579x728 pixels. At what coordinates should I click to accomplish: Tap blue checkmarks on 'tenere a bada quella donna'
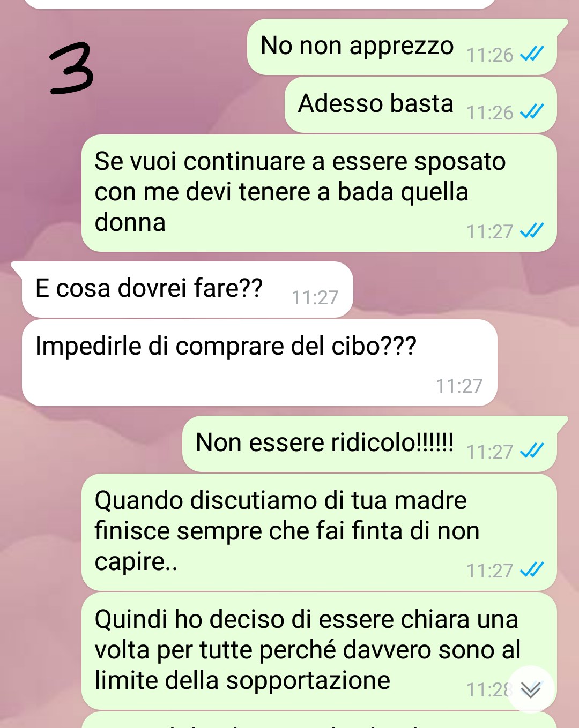point(532,230)
